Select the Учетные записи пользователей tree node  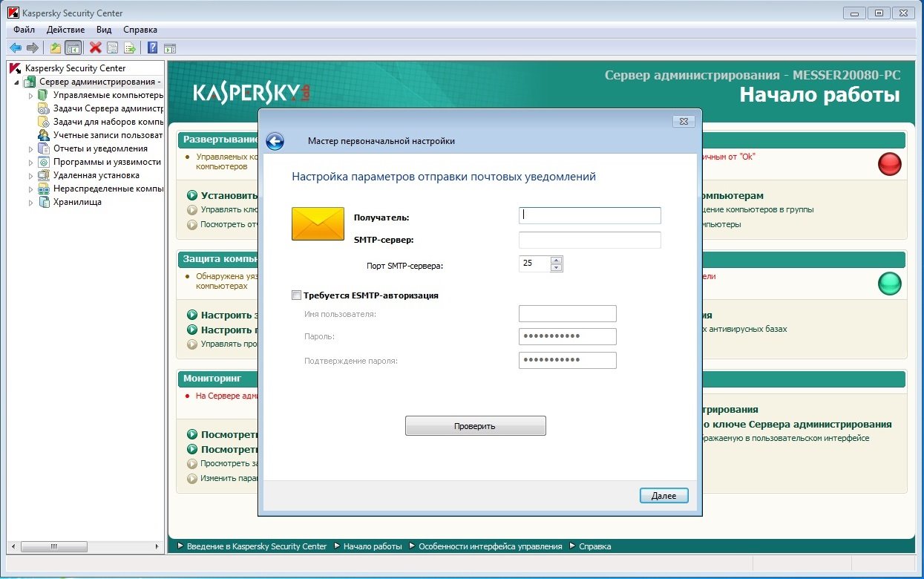pos(107,135)
